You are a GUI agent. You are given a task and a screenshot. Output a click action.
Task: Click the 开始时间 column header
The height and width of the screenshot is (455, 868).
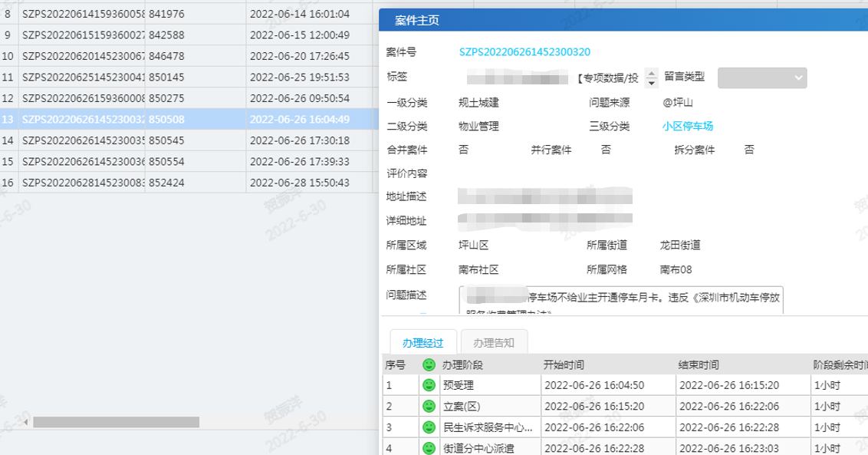564,364
